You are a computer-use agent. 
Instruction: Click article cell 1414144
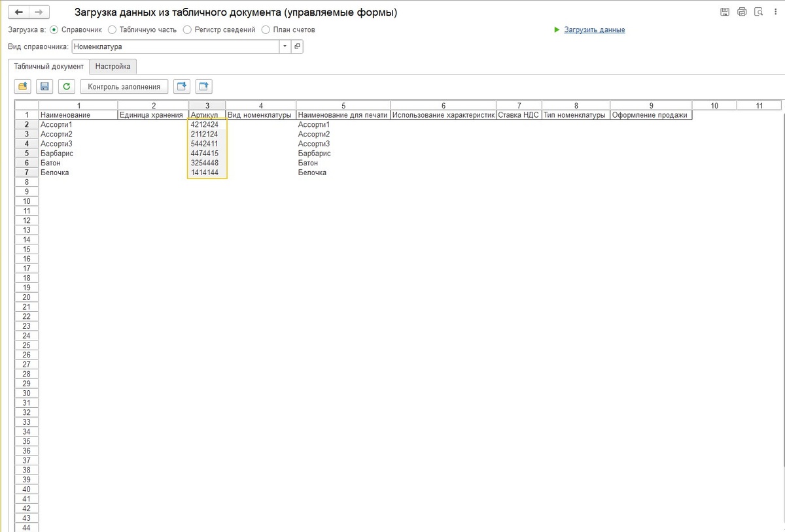(x=207, y=173)
